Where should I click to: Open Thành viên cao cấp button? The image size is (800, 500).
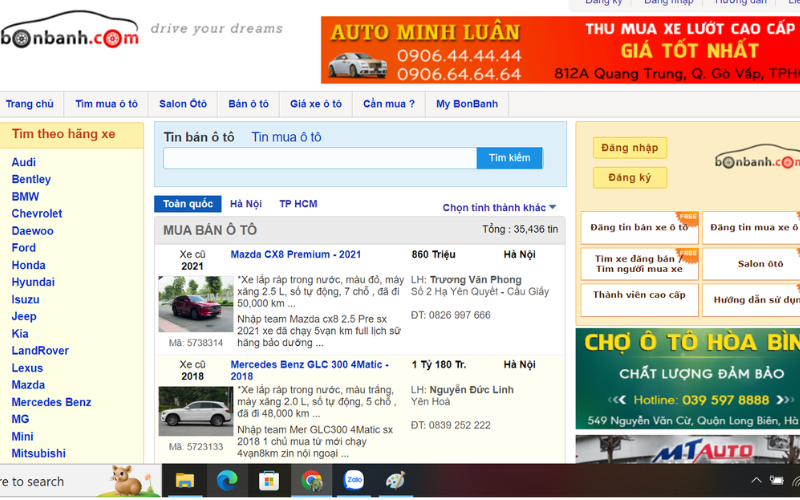[639, 299]
